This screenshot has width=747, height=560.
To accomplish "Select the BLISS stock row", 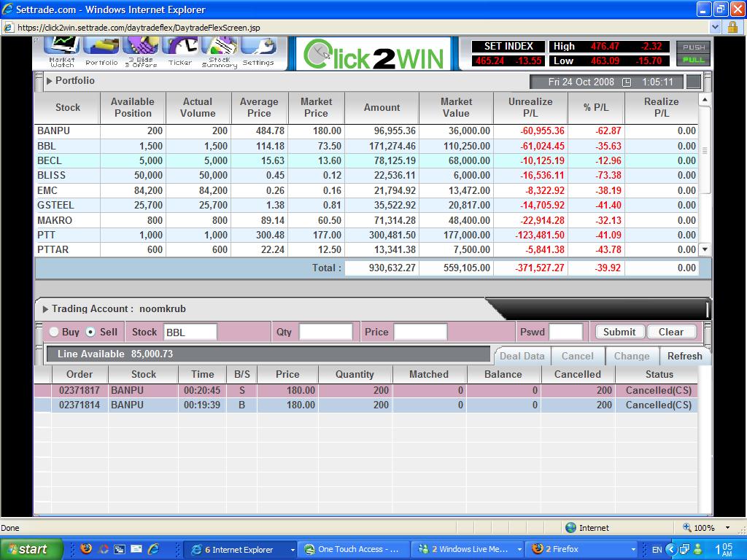I will [366, 175].
